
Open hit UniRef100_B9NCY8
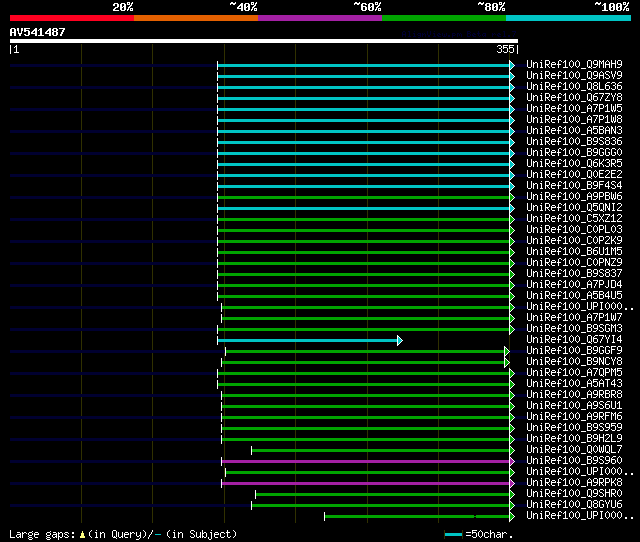click(x=574, y=362)
